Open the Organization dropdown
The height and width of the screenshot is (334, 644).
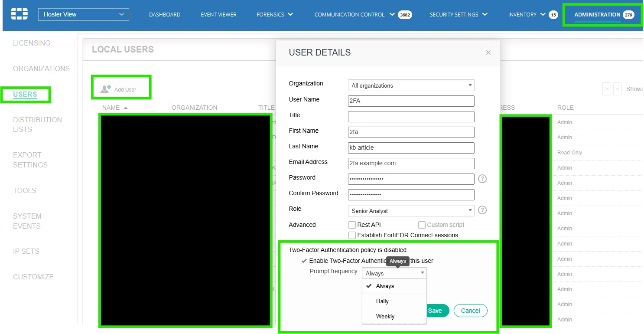[411, 85]
